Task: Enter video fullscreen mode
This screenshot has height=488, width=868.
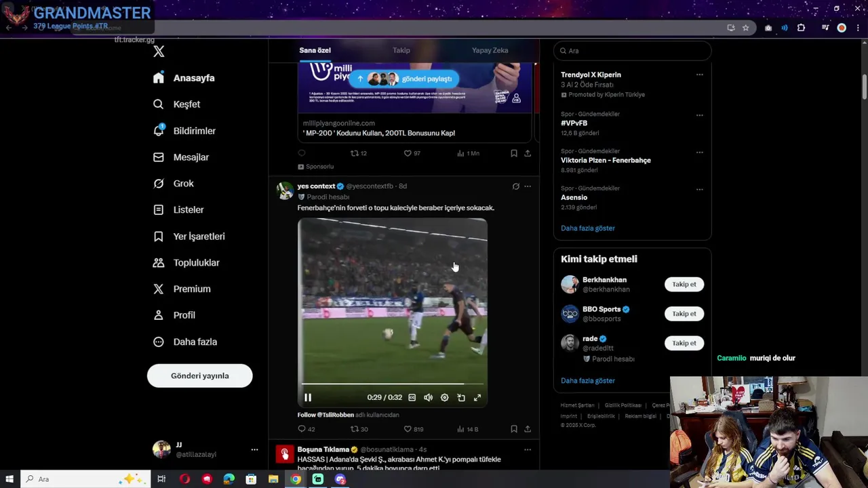Action: tap(477, 398)
